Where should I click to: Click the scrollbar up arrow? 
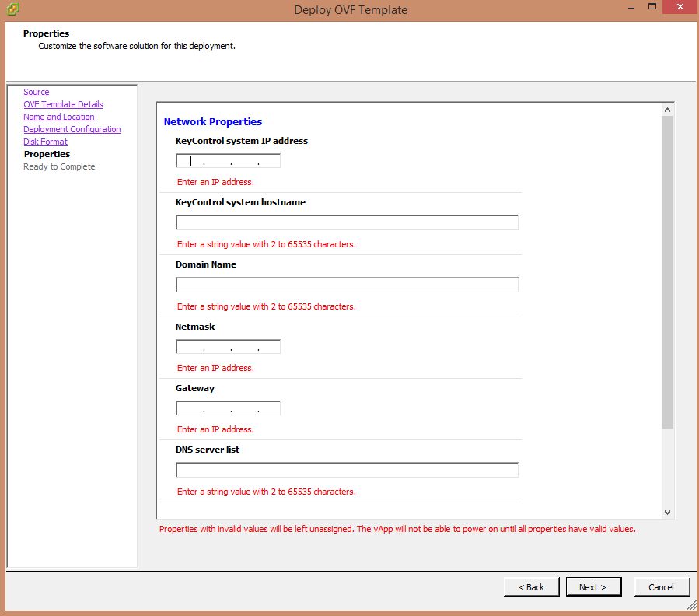667,110
